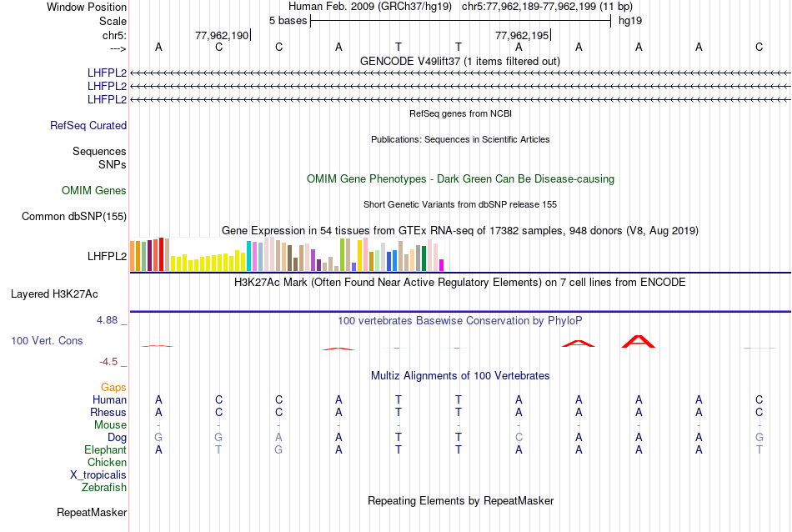792x532 pixels.
Task: Pick the cyan bar in the GTEx chart
Action: click(x=249, y=256)
